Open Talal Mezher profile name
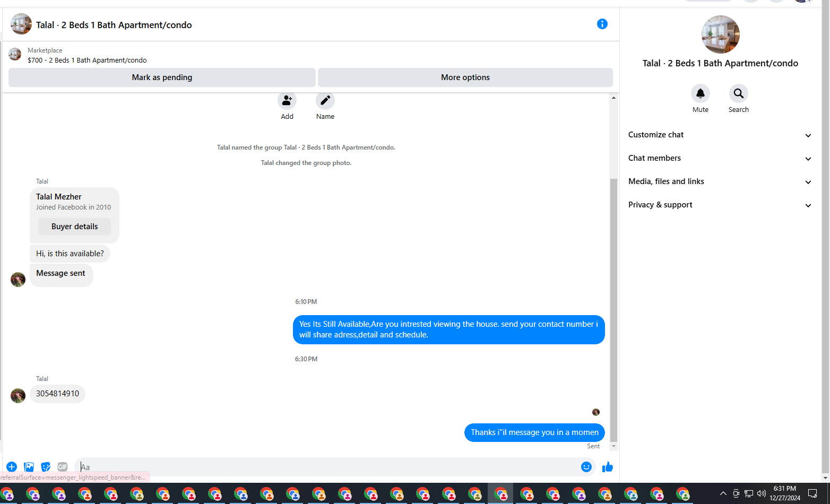The image size is (830, 504). tap(59, 197)
